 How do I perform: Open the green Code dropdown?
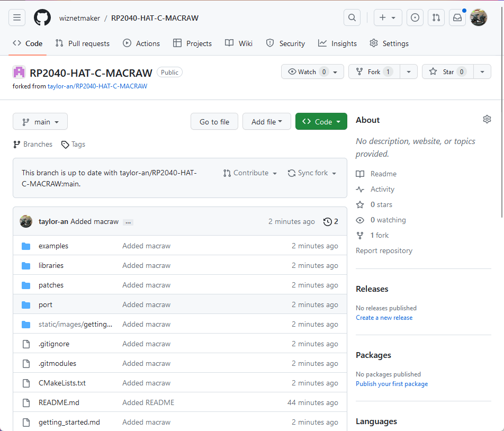point(321,121)
